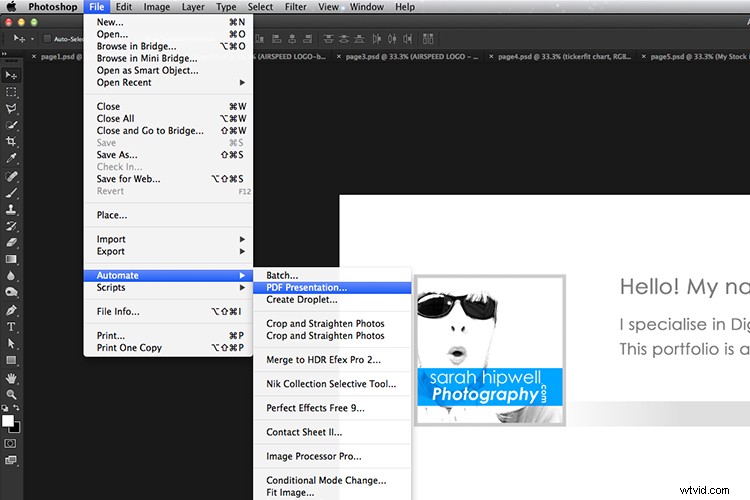Select the Move tool in the toolbox
This screenshot has height=500, width=750.
click(x=12, y=75)
